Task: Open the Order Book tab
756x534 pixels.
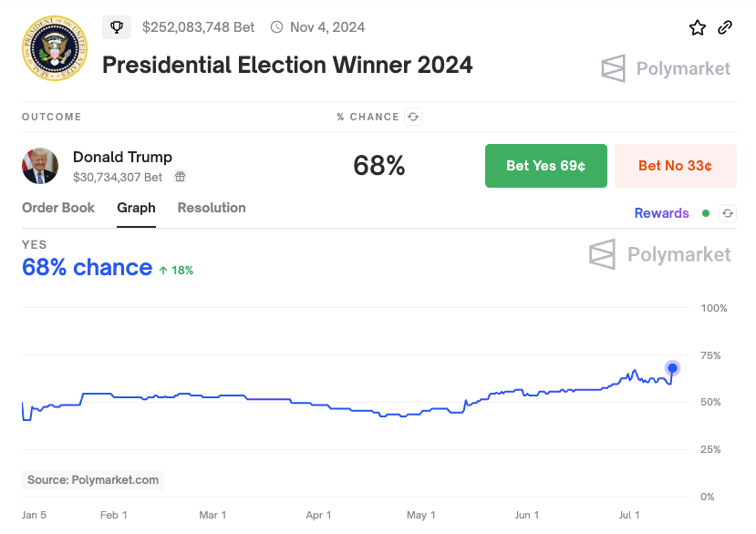Action: [x=58, y=208]
